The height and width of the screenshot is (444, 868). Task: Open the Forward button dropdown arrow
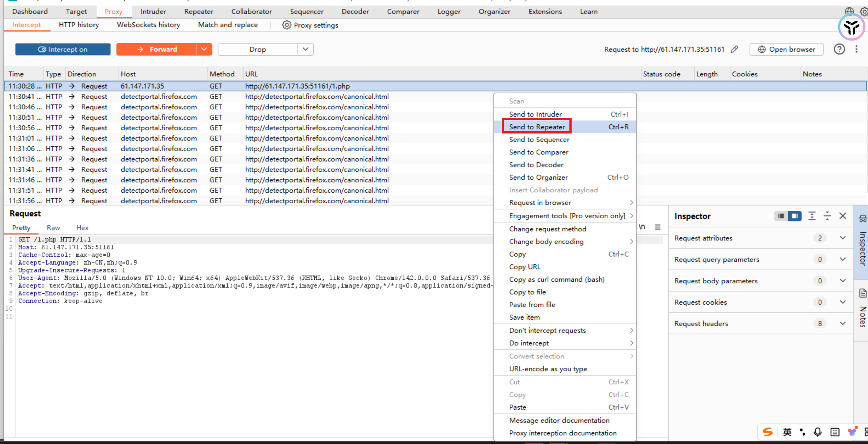pos(204,49)
